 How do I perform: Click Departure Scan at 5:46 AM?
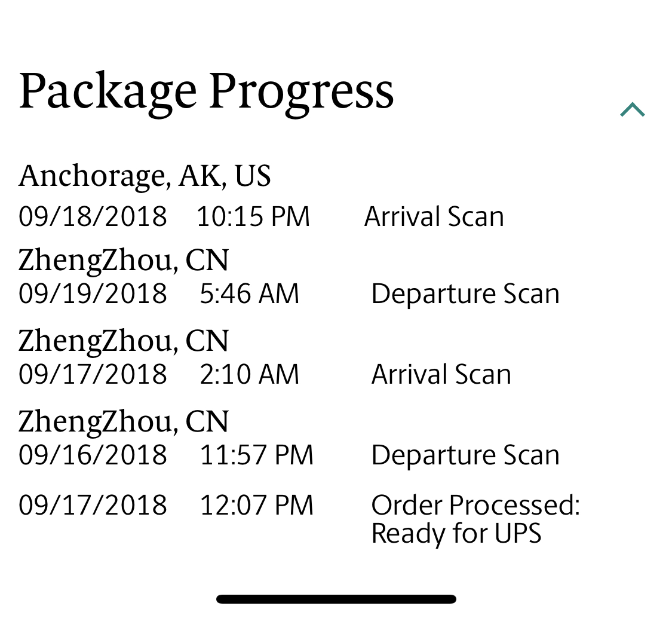(x=465, y=294)
